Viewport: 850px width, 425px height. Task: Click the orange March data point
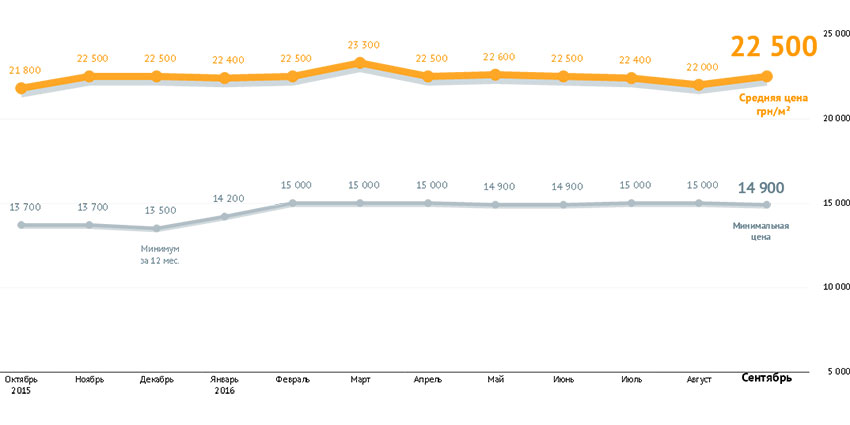click(361, 63)
